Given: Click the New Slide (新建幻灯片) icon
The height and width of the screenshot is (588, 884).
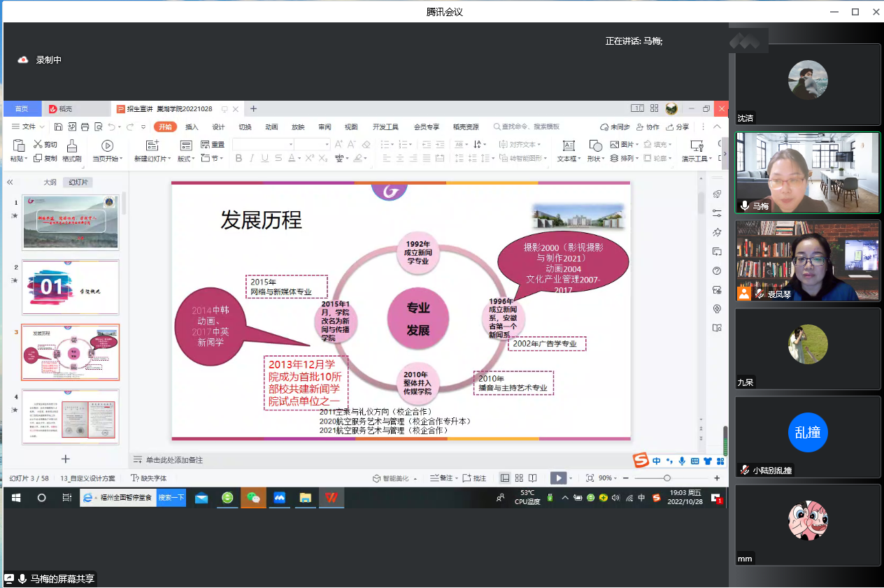Looking at the screenshot, I should (152, 145).
